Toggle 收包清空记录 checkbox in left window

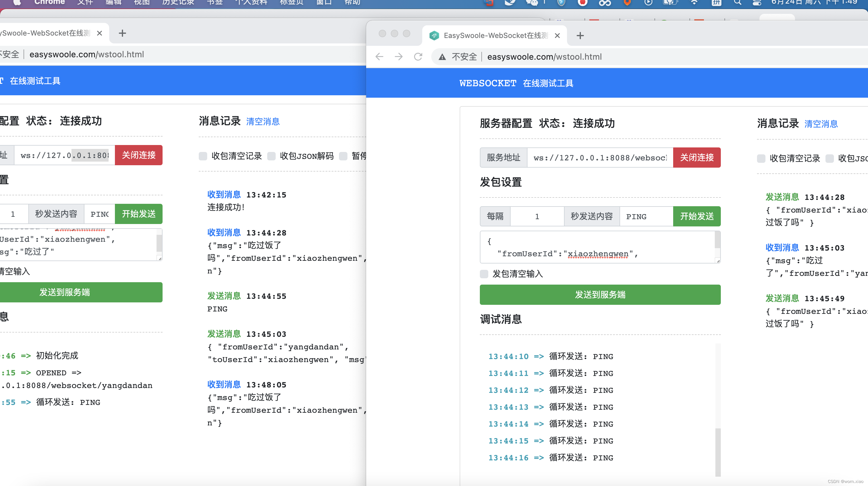point(203,156)
